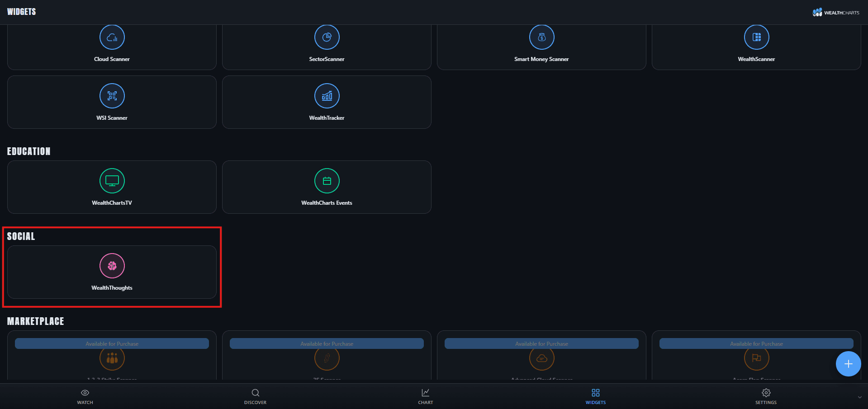
Task: Click the Available for Purchase banner above cloud icon
Action: coord(541,343)
